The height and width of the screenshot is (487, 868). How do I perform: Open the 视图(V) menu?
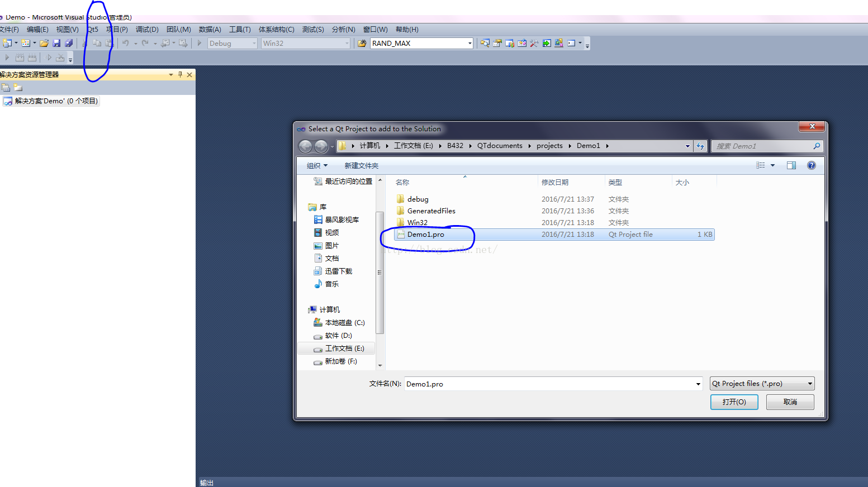click(x=67, y=30)
